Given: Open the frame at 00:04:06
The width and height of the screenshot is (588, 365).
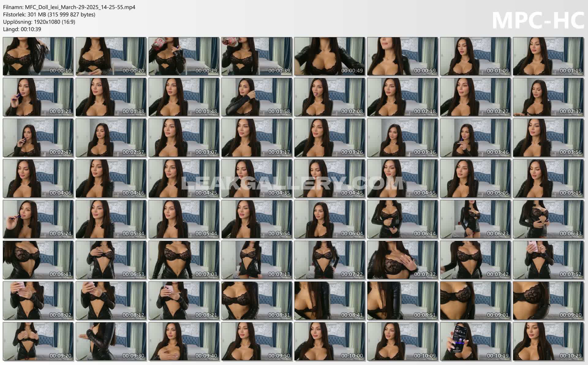Looking at the screenshot, I should coord(38,178).
